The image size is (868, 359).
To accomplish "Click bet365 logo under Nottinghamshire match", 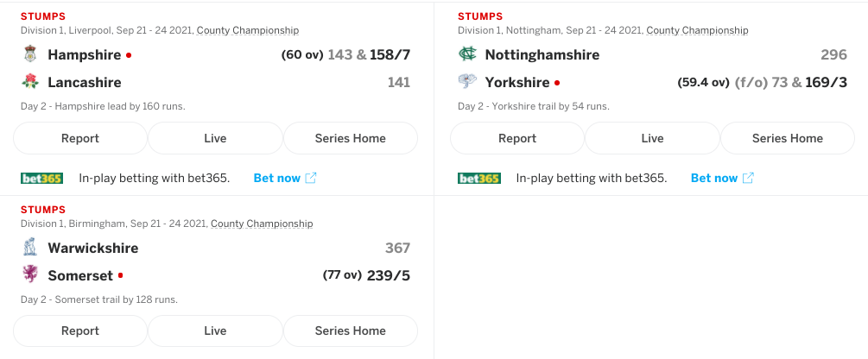I will pyautogui.click(x=478, y=178).
